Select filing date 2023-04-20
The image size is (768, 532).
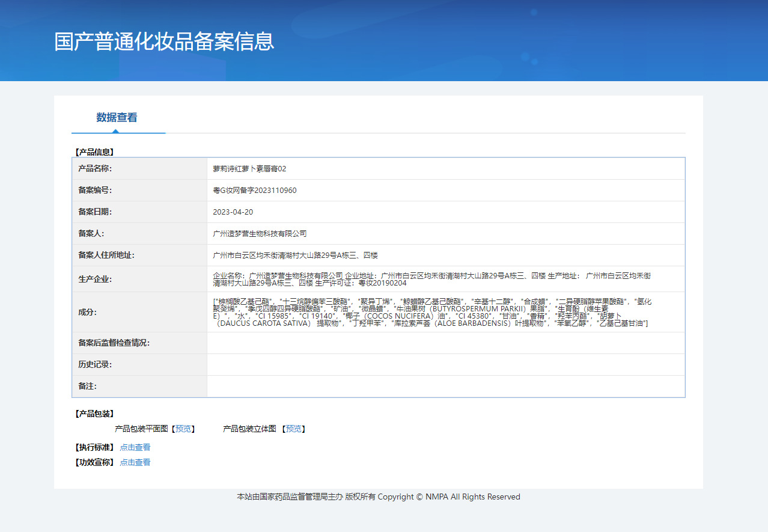[x=233, y=212]
